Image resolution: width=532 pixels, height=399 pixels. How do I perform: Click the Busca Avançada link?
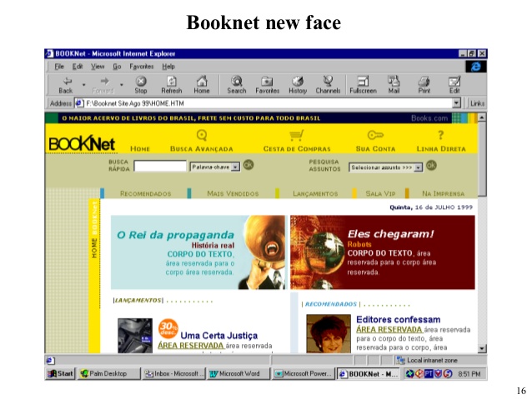(x=202, y=149)
